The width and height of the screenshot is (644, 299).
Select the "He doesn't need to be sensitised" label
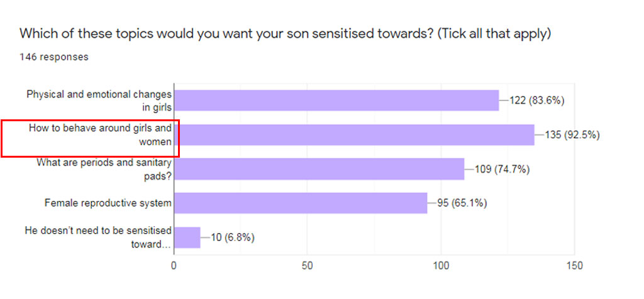click(97, 237)
